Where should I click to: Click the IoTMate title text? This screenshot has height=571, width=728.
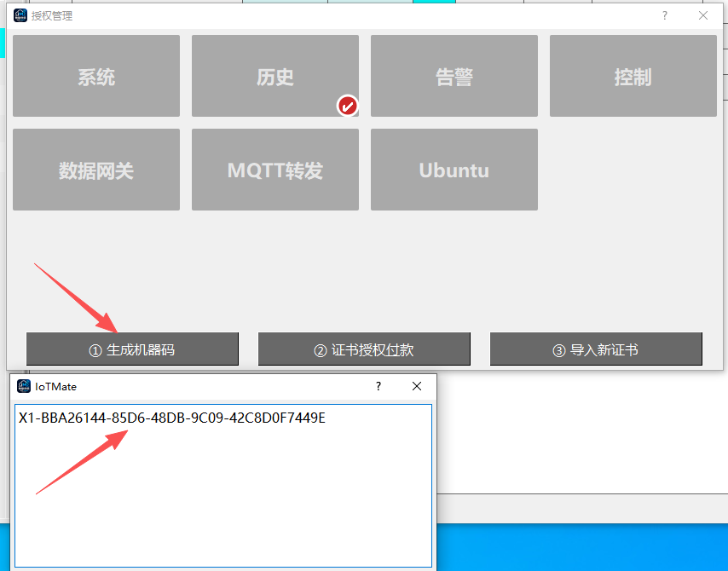(x=55, y=387)
